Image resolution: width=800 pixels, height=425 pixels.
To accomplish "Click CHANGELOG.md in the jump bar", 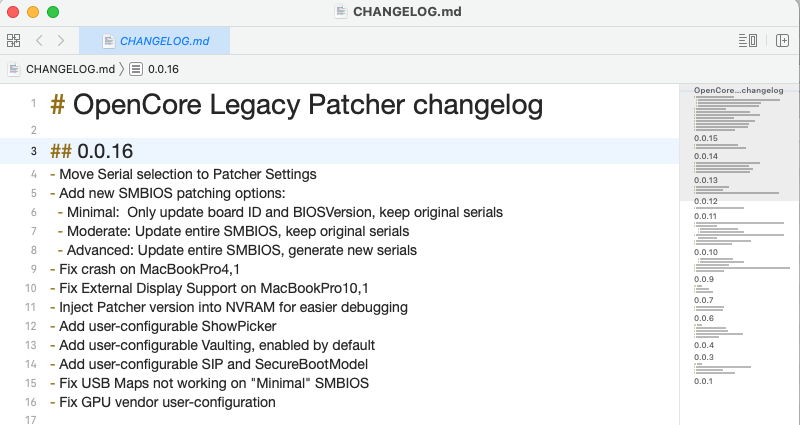I will pyautogui.click(x=70, y=69).
